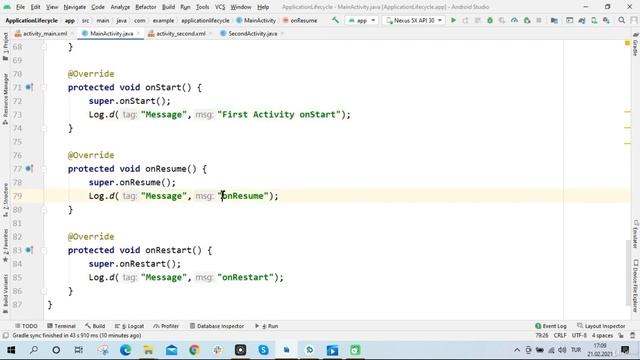The image size is (640, 360).
Task: Open the bottom Run tool window
Action: [x=267, y=326]
